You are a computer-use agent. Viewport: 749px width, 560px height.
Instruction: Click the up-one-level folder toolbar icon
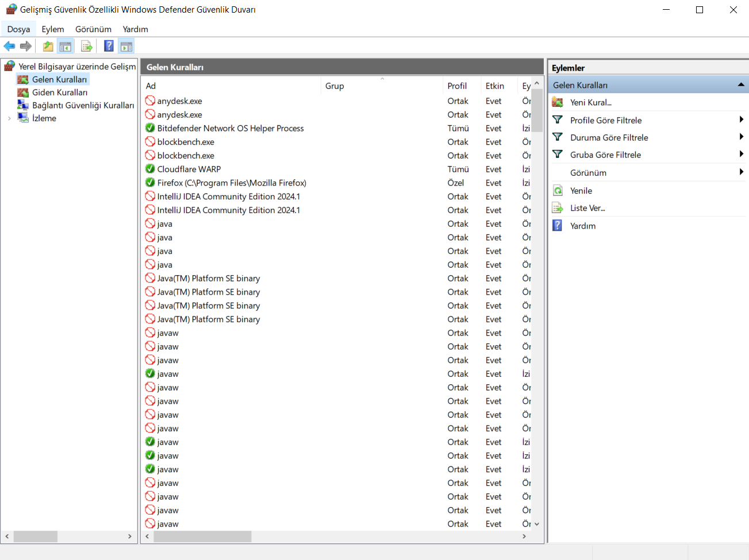[x=48, y=47]
